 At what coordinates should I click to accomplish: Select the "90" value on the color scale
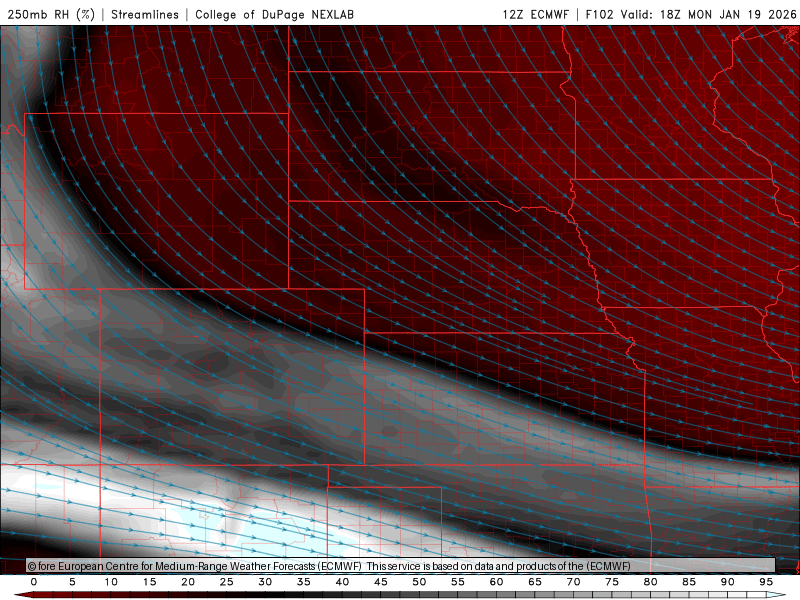coord(728,582)
